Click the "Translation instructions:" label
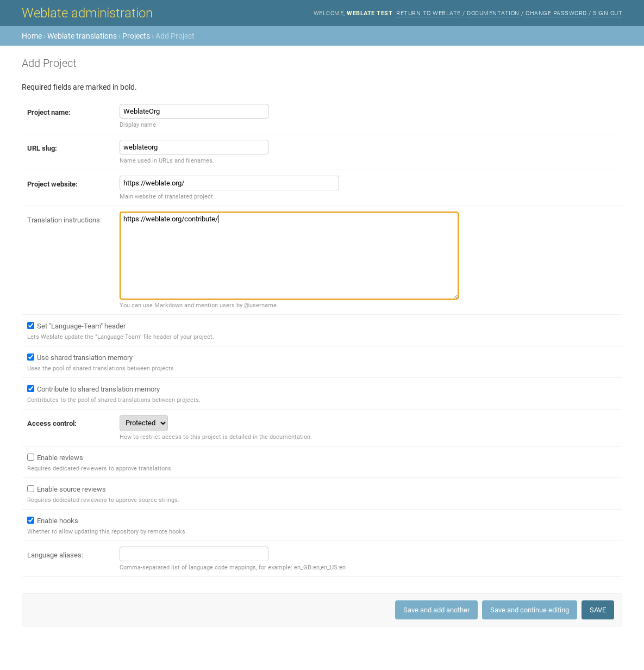644x670 pixels. tap(64, 220)
